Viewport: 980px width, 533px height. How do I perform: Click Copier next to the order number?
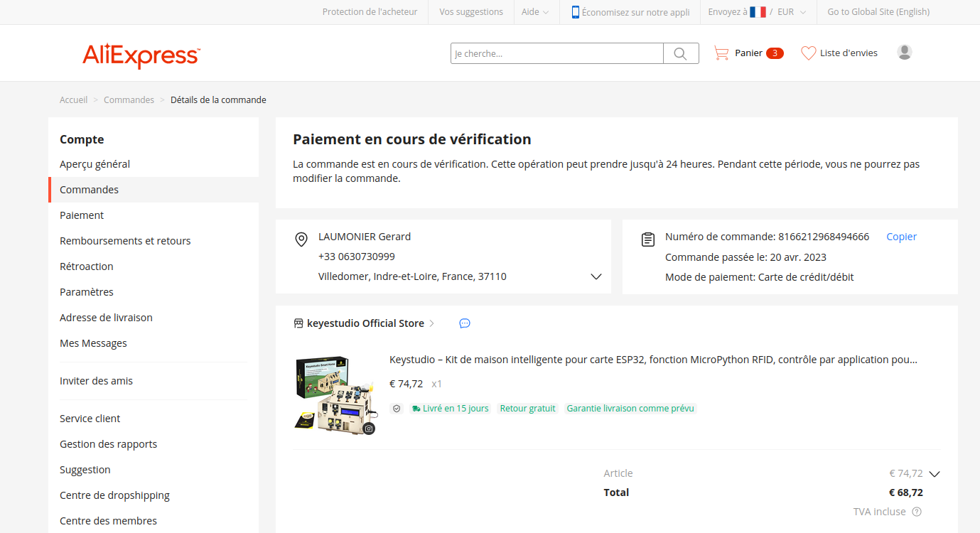point(901,237)
